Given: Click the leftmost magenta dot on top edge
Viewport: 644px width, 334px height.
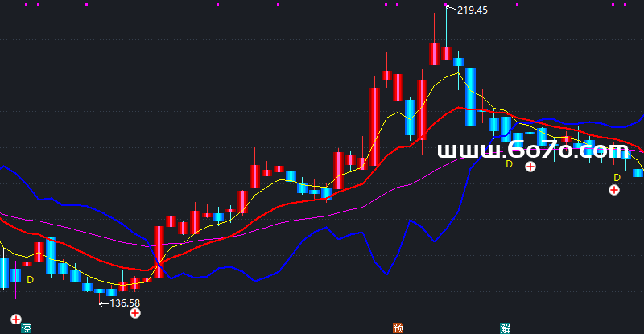Looking at the screenshot, I should tap(25, 5).
